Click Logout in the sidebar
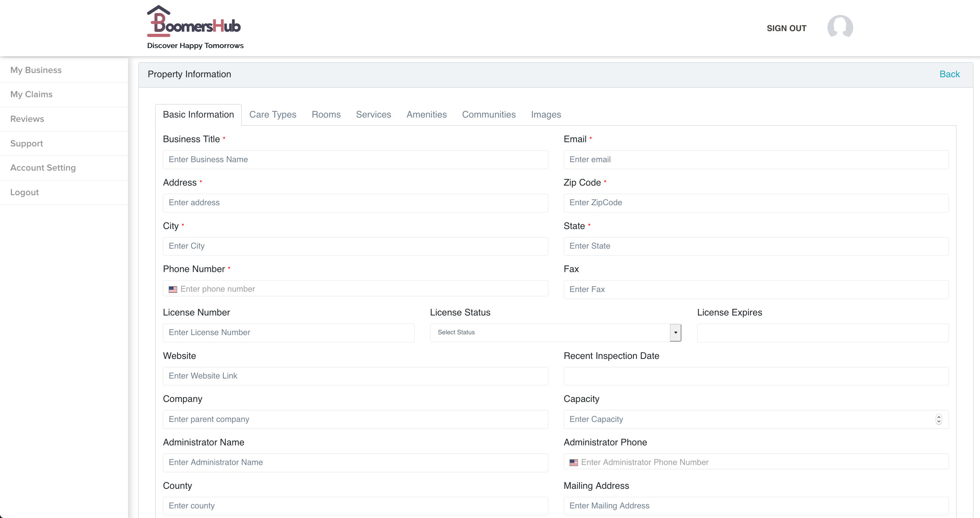This screenshot has height=518, width=980. 64,192
